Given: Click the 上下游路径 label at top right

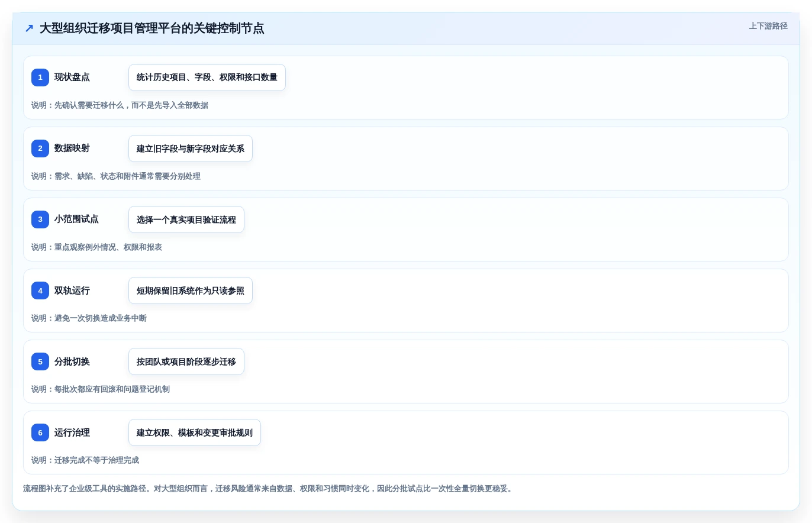Looking at the screenshot, I should [768, 26].
